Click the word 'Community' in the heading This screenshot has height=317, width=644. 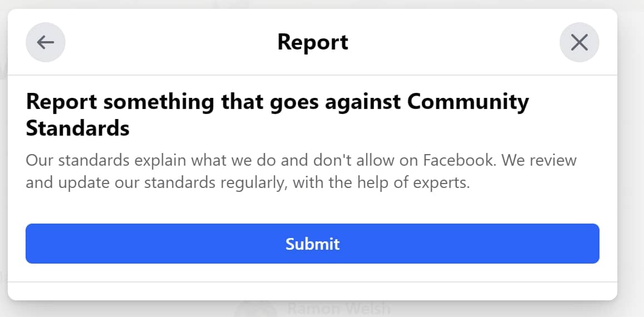point(468,102)
